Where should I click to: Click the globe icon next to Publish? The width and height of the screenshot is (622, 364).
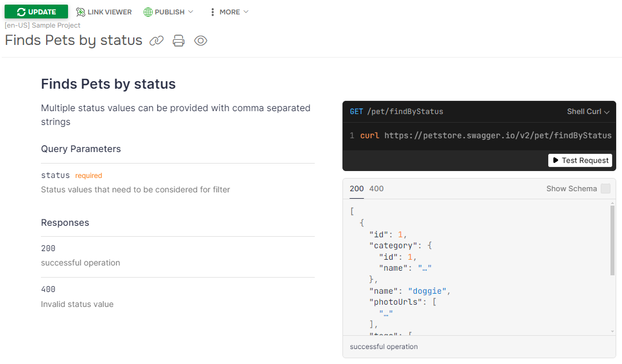pos(149,12)
